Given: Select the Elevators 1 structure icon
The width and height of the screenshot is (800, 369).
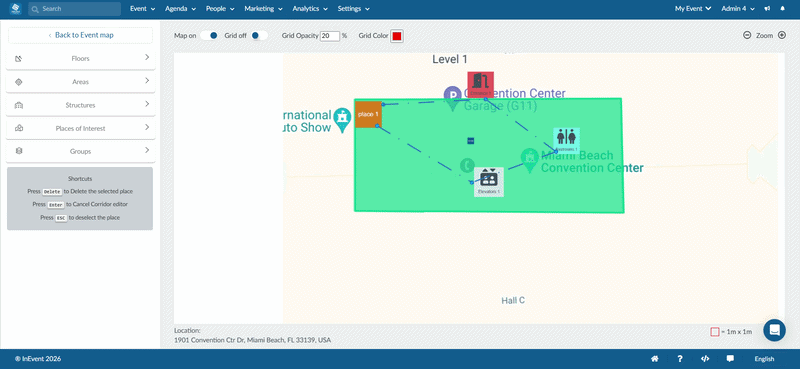Looking at the screenshot, I should [489, 182].
